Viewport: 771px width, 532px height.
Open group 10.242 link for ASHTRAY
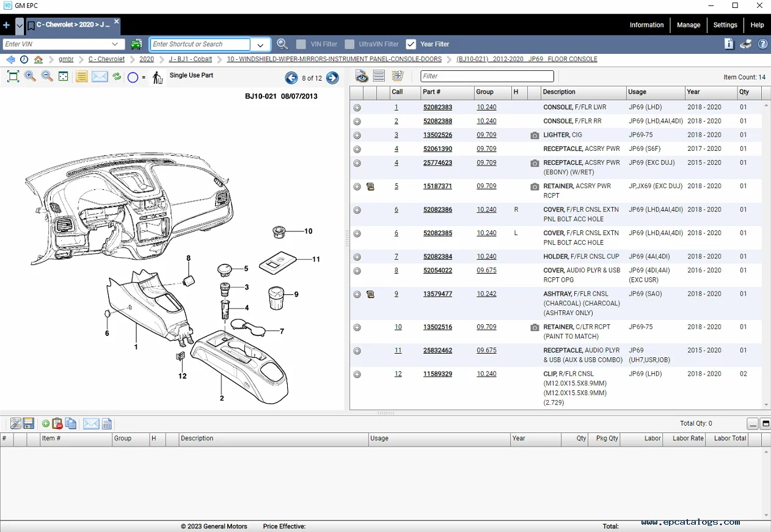pos(486,294)
